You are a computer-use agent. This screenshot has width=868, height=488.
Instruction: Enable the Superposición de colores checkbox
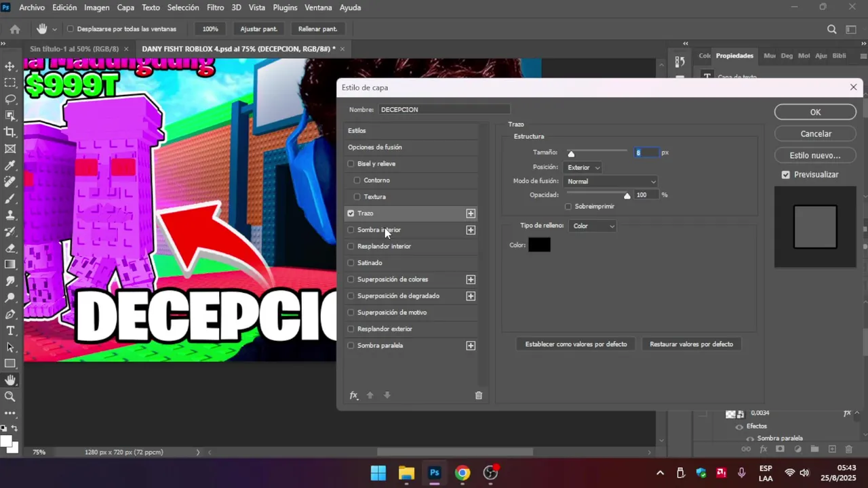(351, 279)
